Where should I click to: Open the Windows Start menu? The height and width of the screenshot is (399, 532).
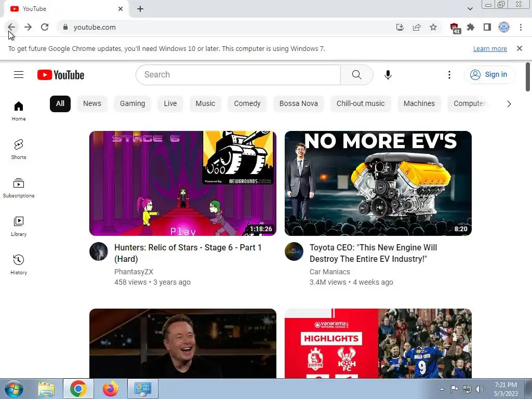(14, 389)
